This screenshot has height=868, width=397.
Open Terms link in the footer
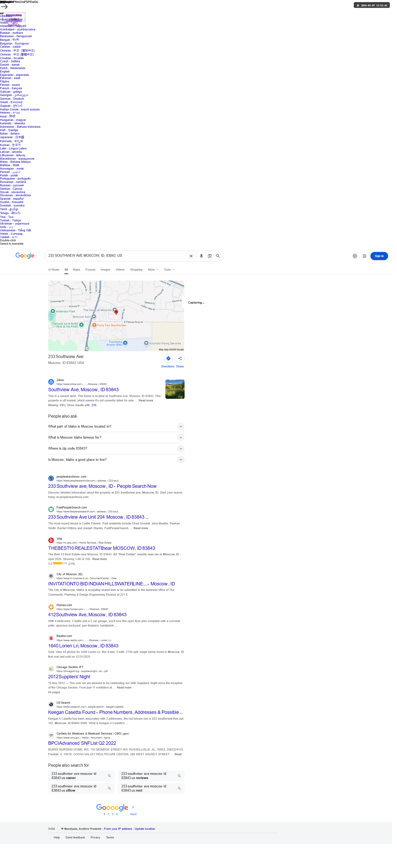tap(110, 838)
